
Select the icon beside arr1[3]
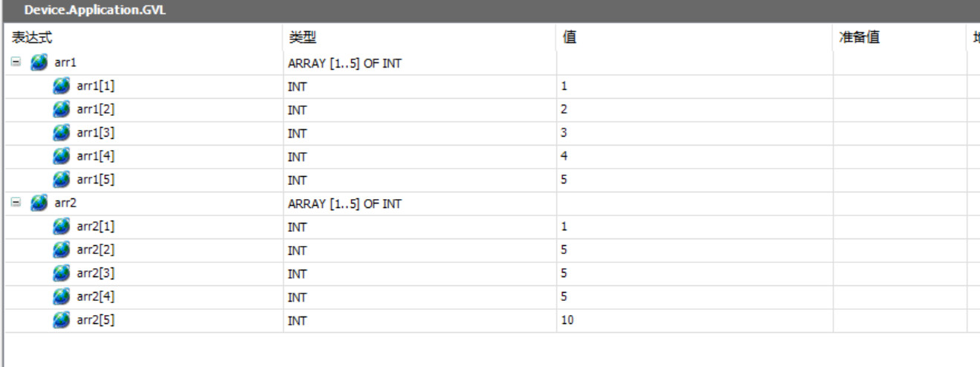[x=61, y=133]
